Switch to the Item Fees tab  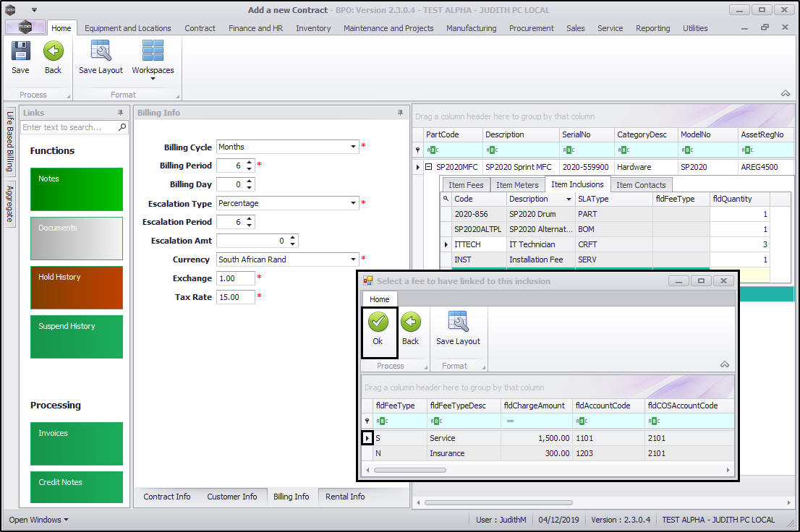click(x=465, y=185)
